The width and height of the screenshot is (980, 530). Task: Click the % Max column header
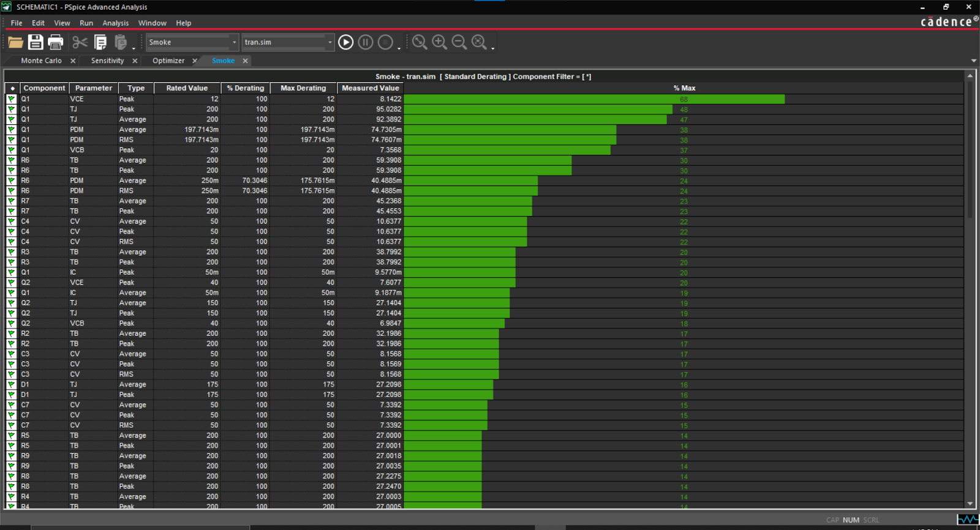(684, 88)
